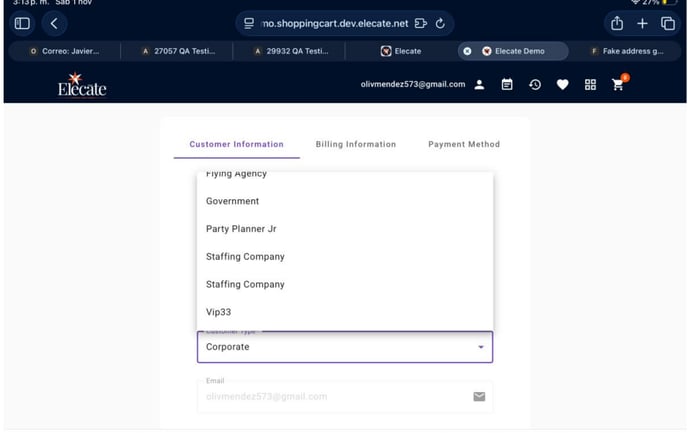This screenshot has height=438, width=688.
Task: Open the shopping cart icon
Action: 618,85
